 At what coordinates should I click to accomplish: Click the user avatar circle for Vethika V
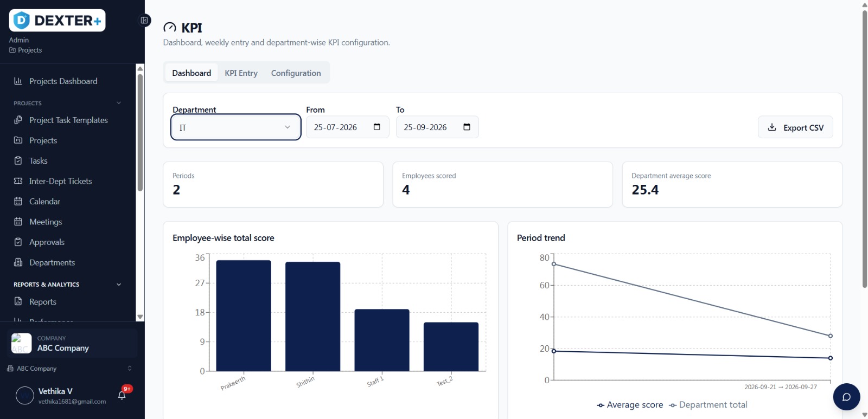click(x=25, y=396)
